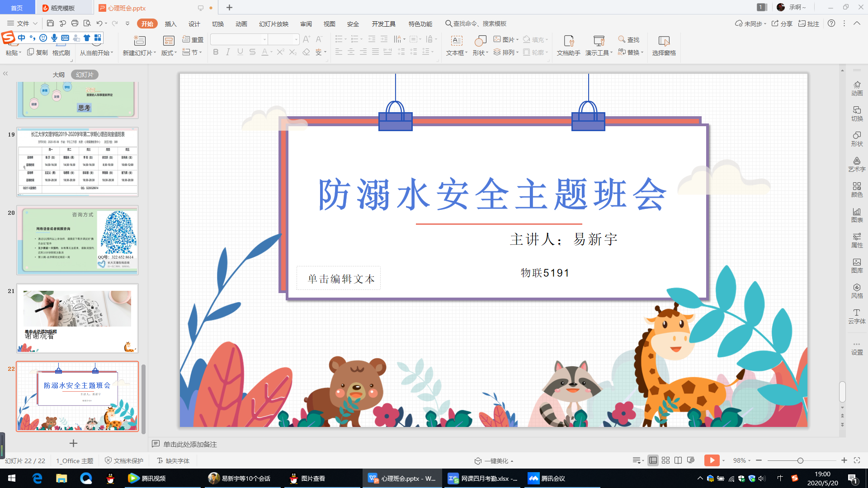Insert a 文本框 text box
Viewport: 868px width, 488px height.
point(457,46)
